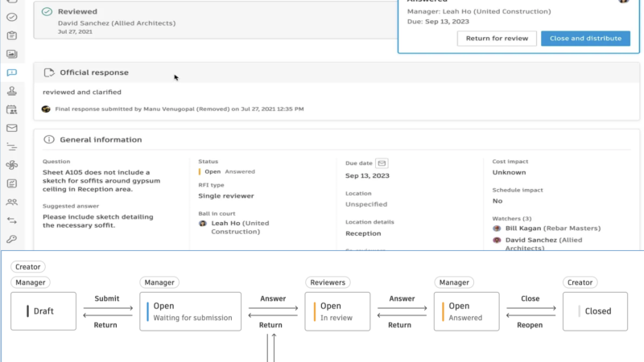644x362 pixels.
Task: Open the Schedule lines icon in sidebar
Action: click(11, 146)
